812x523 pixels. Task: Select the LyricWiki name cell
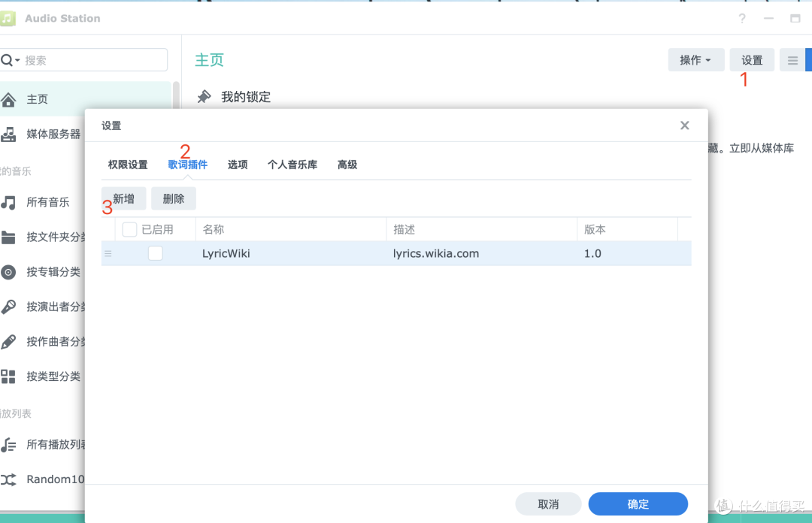[x=226, y=253]
